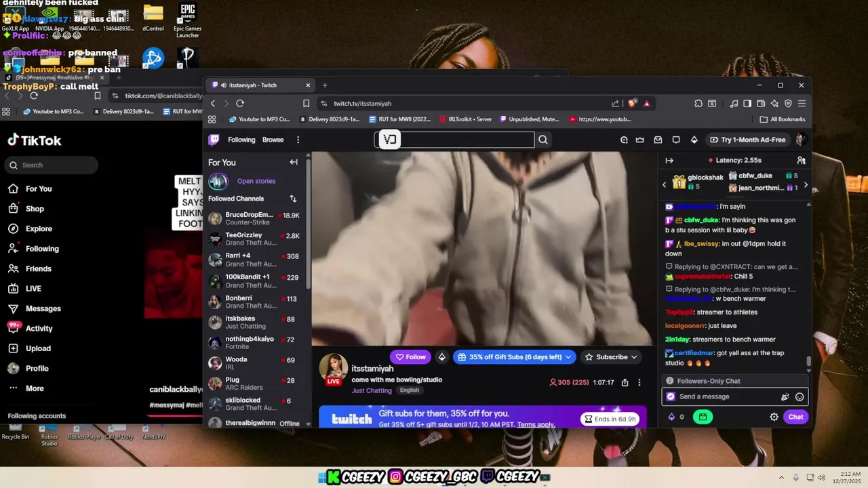Viewport: 868px width, 488px height.
Task: Click the Get Bits diamond icon
Action: (694, 140)
